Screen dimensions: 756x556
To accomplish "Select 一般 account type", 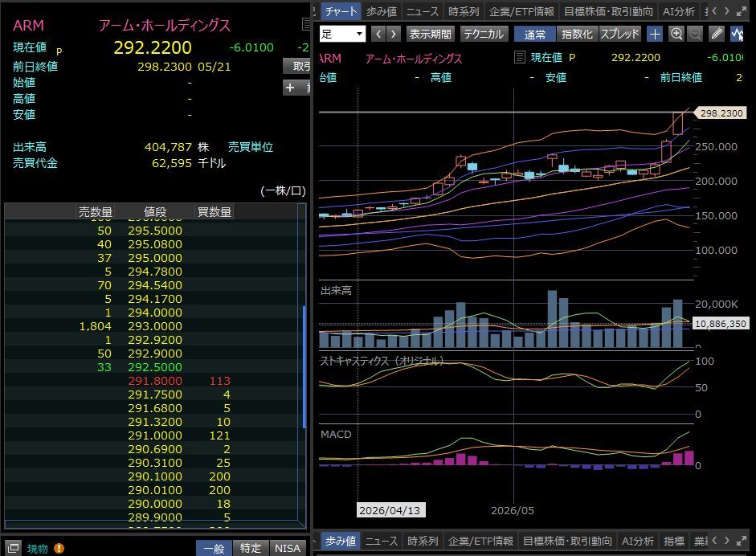I will tap(214, 548).
